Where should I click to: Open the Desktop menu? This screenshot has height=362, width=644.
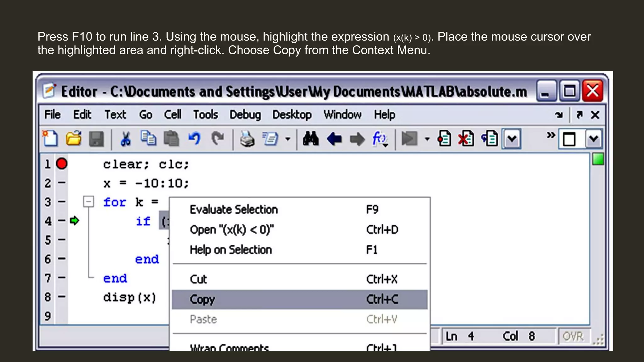(292, 115)
